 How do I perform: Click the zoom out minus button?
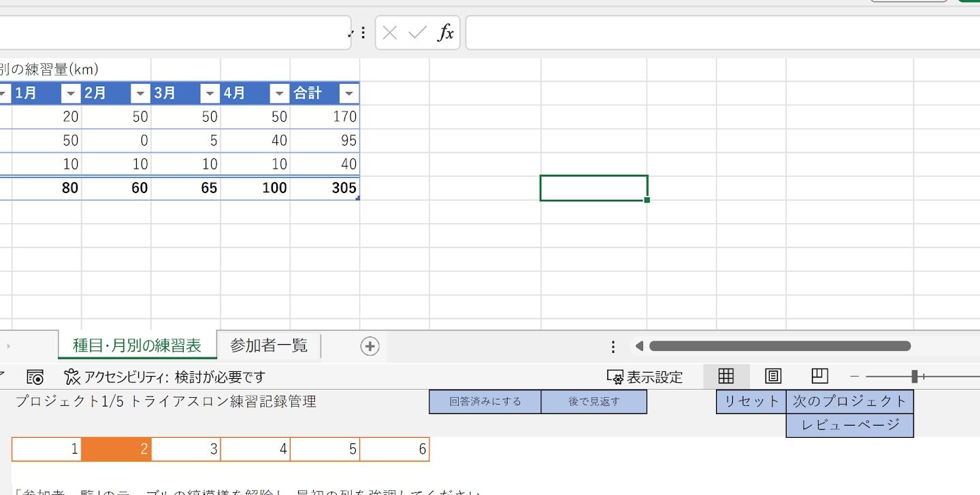[x=855, y=377]
